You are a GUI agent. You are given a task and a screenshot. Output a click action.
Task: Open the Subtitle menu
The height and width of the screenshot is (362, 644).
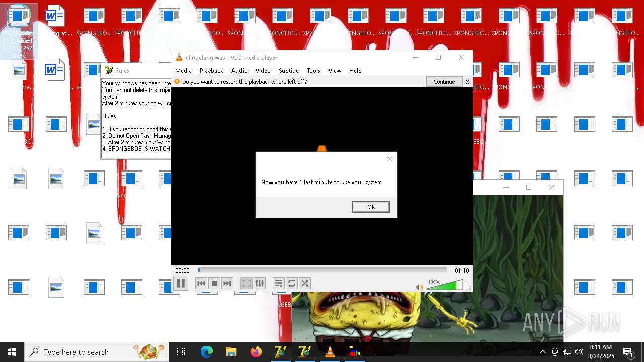point(289,71)
